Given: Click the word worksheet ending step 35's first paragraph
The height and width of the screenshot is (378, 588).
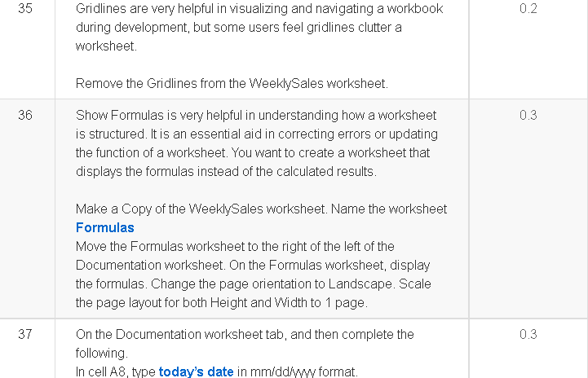Looking at the screenshot, I should [106, 46].
